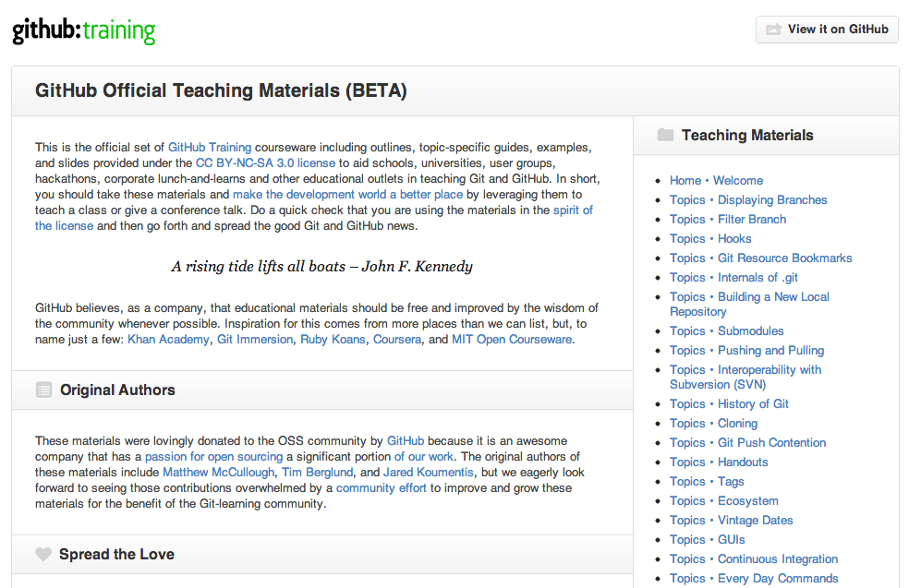
Task: Click the github:training logo
Action: (84, 30)
